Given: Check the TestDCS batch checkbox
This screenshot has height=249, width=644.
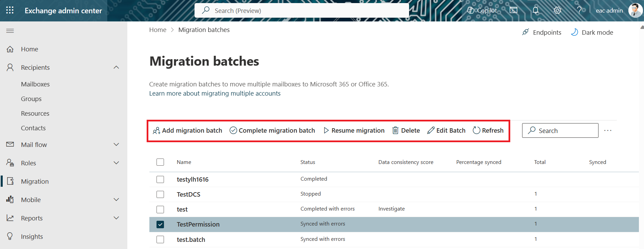Looking at the screenshot, I should [x=160, y=194].
